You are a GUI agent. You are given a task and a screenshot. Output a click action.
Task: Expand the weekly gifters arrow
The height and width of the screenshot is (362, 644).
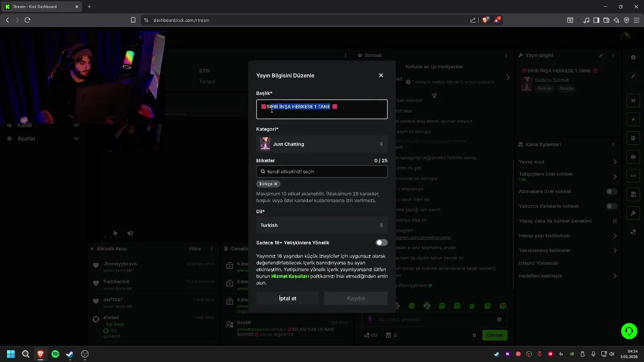click(x=508, y=77)
